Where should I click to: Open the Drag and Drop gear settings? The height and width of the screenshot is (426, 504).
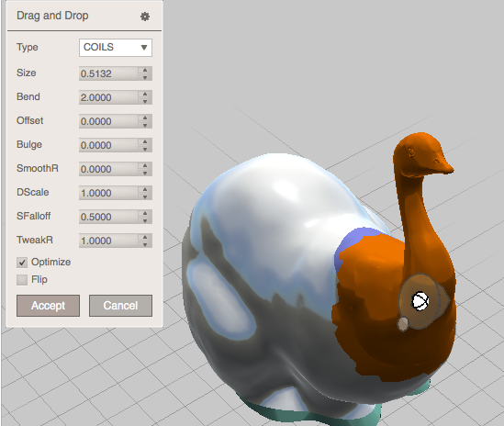click(x=145, y=17)
